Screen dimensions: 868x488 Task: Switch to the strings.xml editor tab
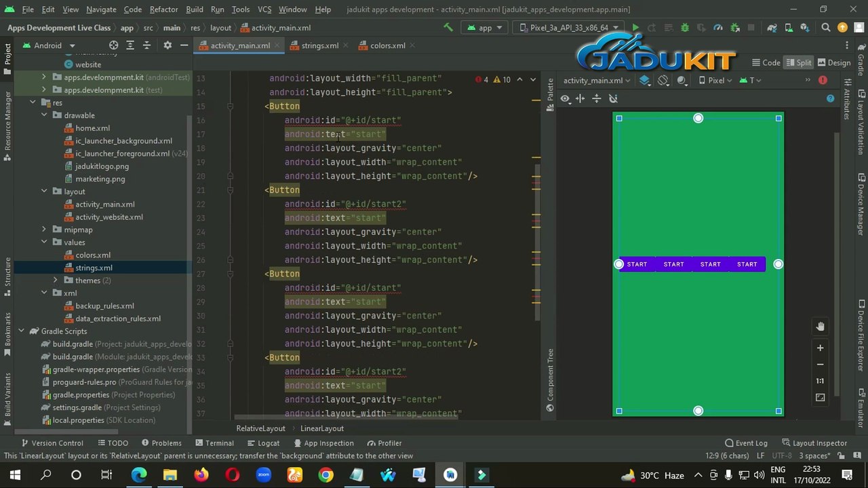click(319, 45)
